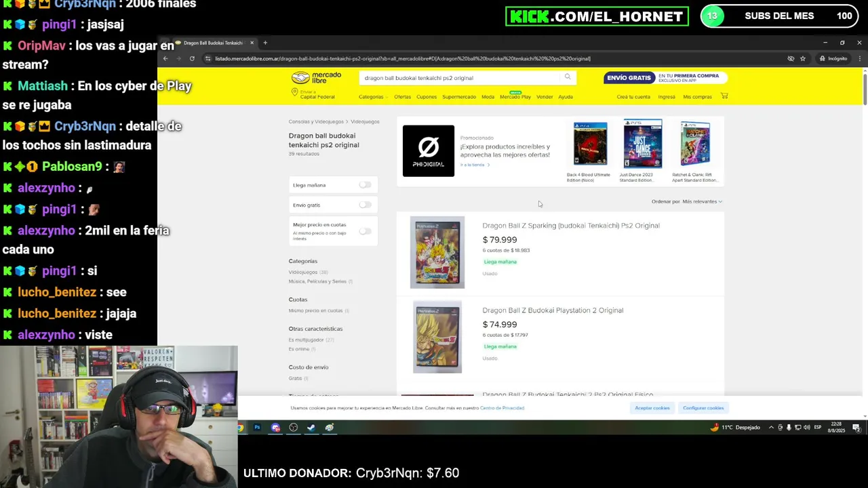Viewport: 868px width, 488px height.
Task: Open the Ayuda menu item
Action: [x=566, y=97]
